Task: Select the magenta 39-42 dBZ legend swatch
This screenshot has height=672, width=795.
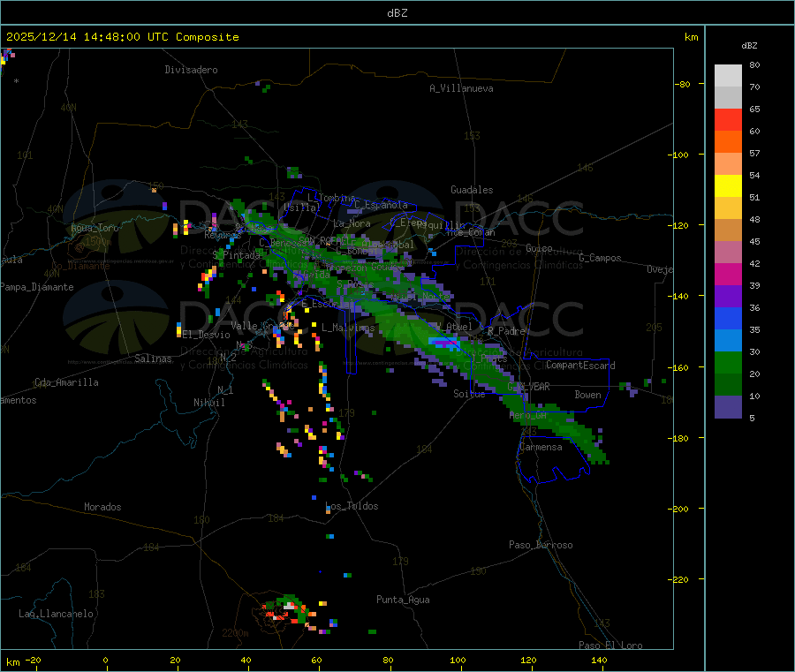Action: point(728,274)
